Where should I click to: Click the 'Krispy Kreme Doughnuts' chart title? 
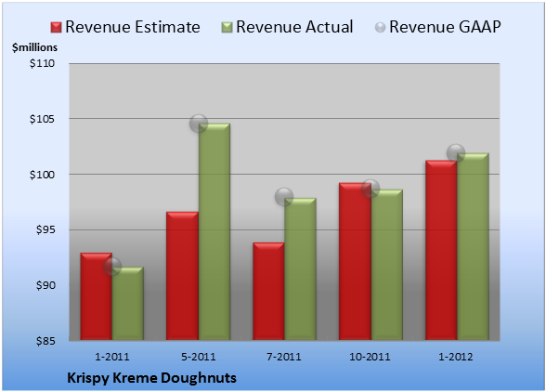click(152, 378)
